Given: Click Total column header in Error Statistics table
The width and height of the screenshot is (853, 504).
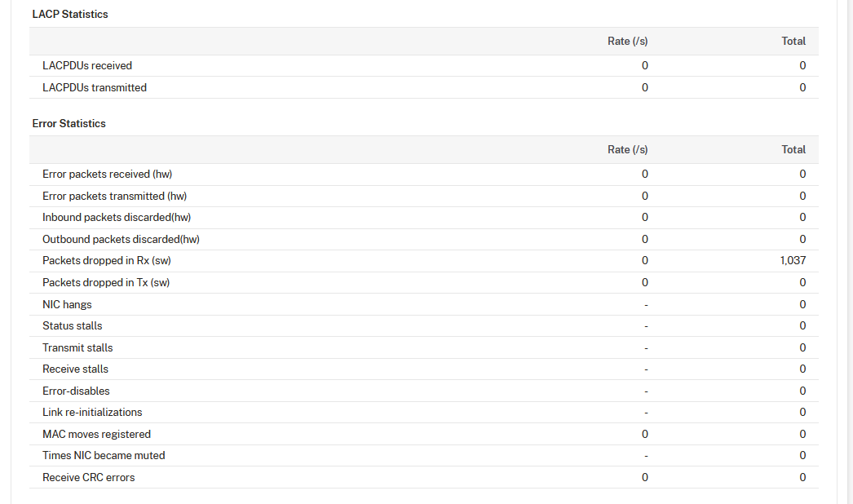Looking at the screenshot, I should coord(793,150).
